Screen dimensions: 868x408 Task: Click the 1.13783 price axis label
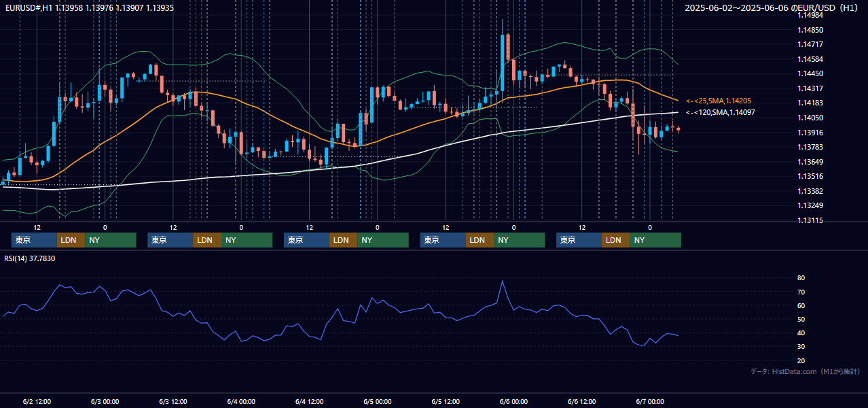pos(810,147)
